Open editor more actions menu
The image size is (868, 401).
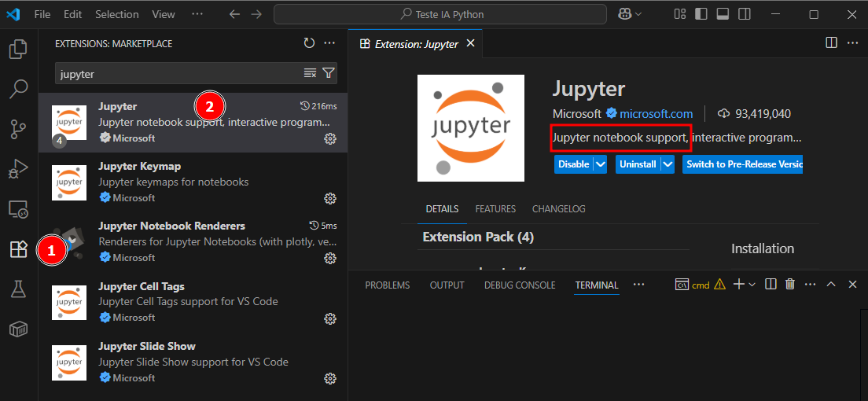(852, 43)
